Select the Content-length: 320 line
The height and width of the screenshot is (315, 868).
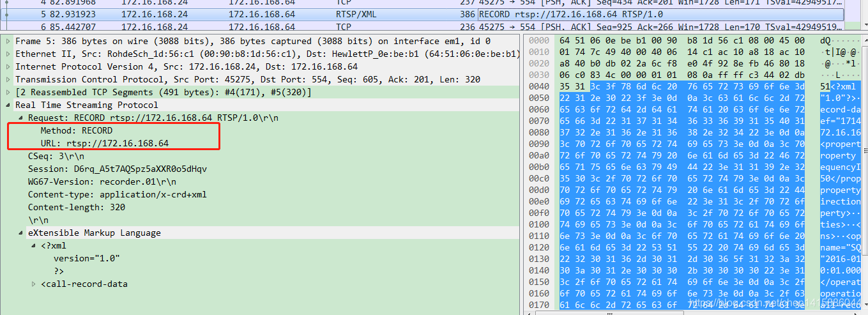pos(77,207)
